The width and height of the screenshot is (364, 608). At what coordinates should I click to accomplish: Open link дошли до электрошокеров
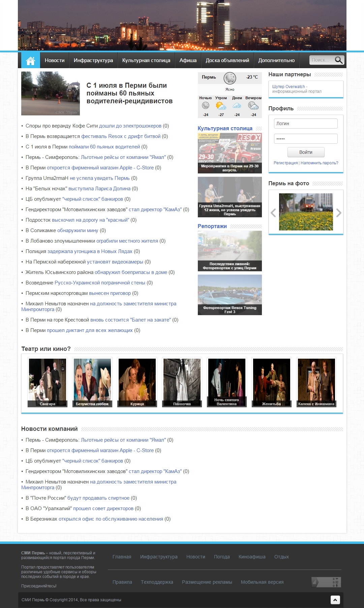tap(130, 126)
